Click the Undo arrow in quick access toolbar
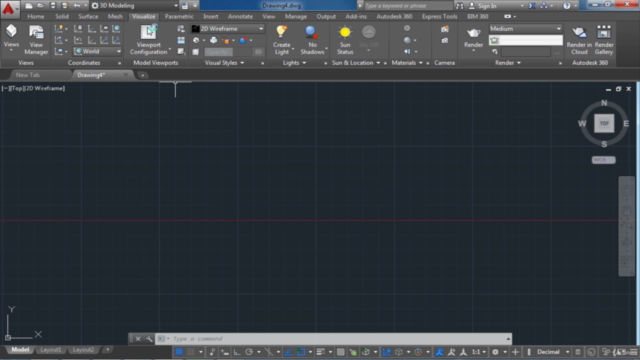 [77, 6]
